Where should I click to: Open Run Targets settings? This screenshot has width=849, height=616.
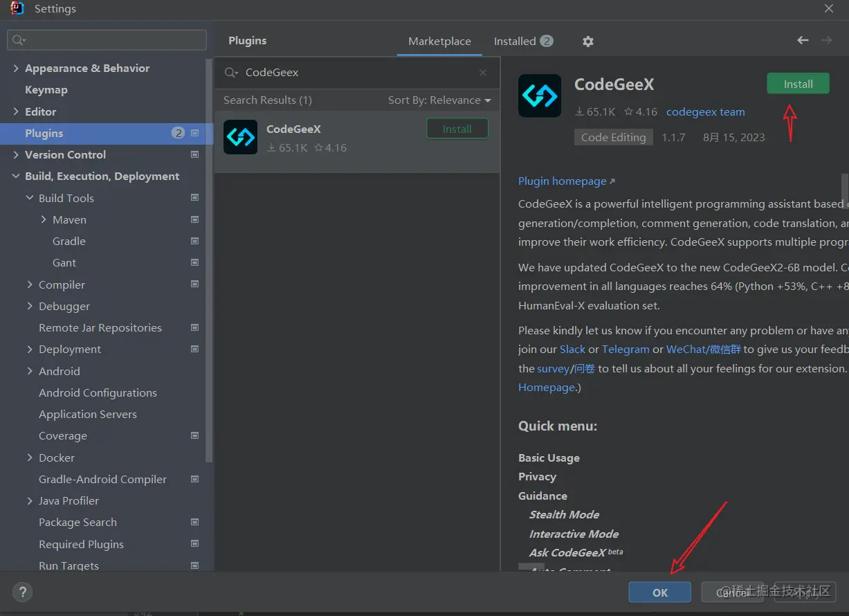(x=69, y=565)
